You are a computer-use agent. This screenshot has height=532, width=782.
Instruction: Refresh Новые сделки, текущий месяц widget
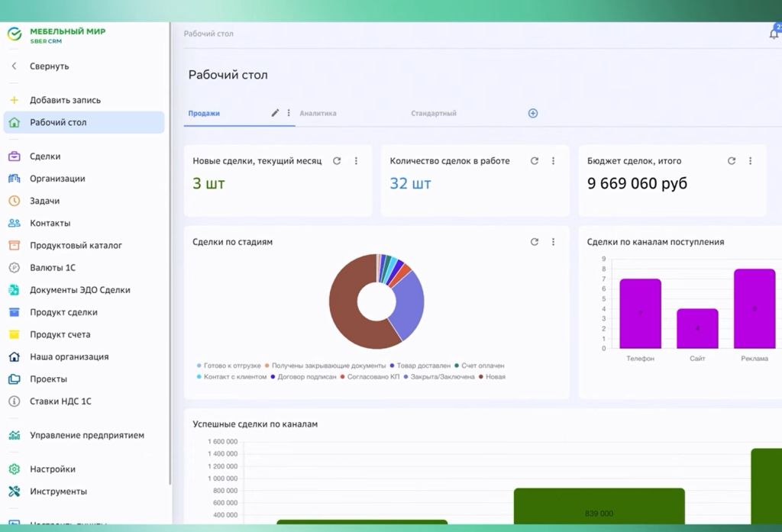[337, 161]
